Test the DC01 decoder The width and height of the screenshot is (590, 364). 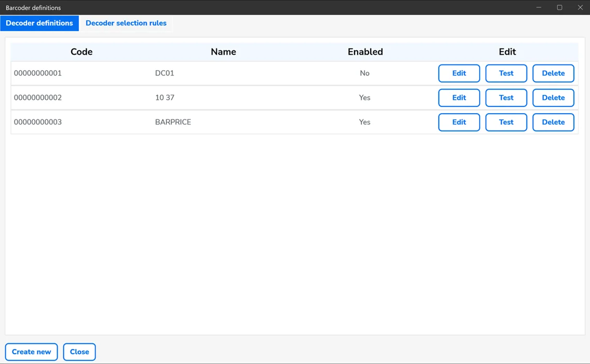click(x=506, y=73)
